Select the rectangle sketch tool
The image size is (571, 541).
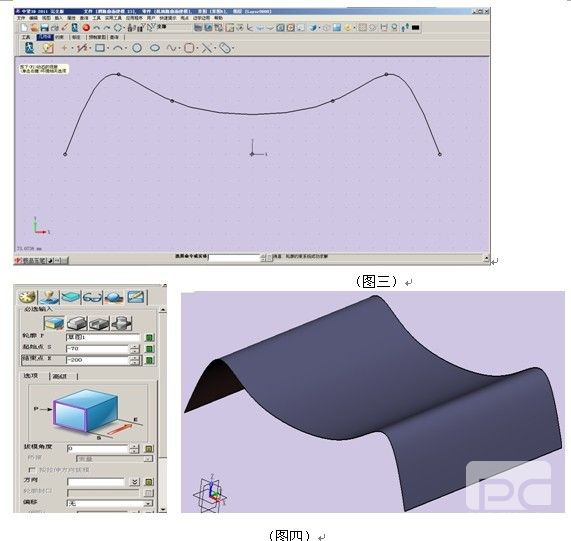click(x=100, y=48)
